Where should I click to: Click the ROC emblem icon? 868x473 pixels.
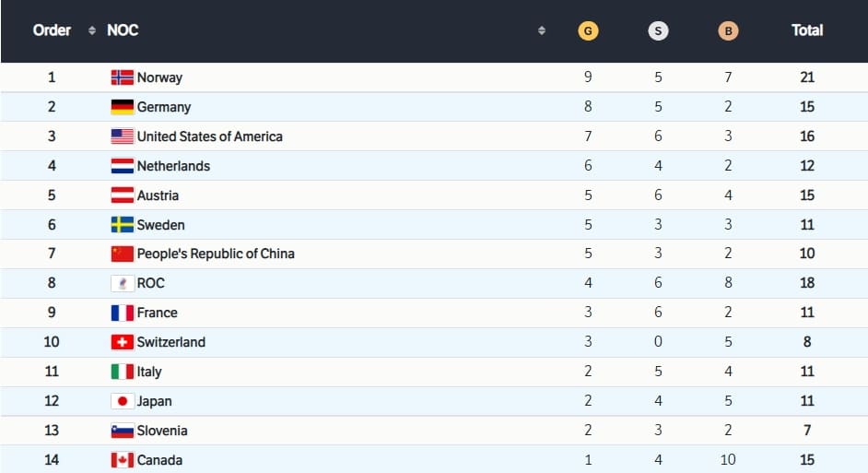122,283
